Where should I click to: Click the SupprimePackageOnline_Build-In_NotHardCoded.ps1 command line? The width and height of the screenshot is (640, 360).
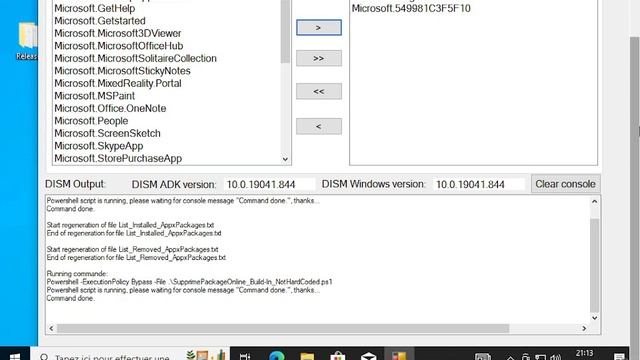pos(189,282)
